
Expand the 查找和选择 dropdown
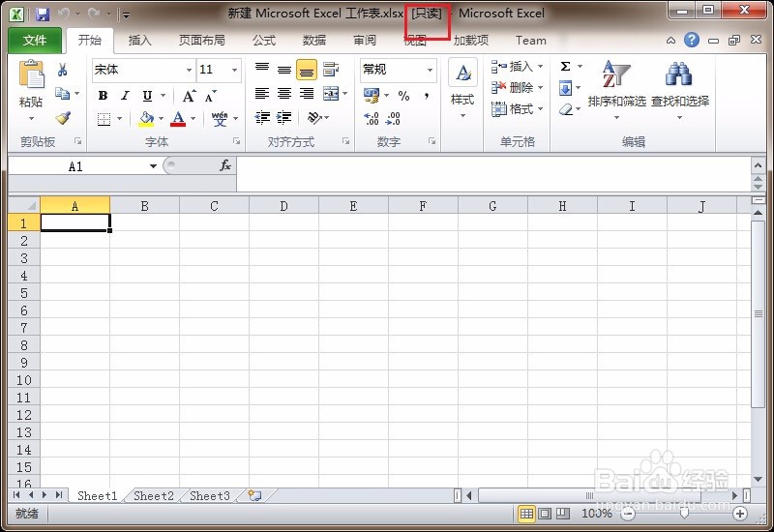tap(680, 117)
